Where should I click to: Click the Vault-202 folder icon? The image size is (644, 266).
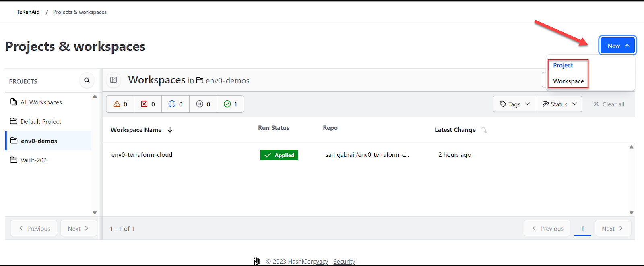tap(14, 160)
